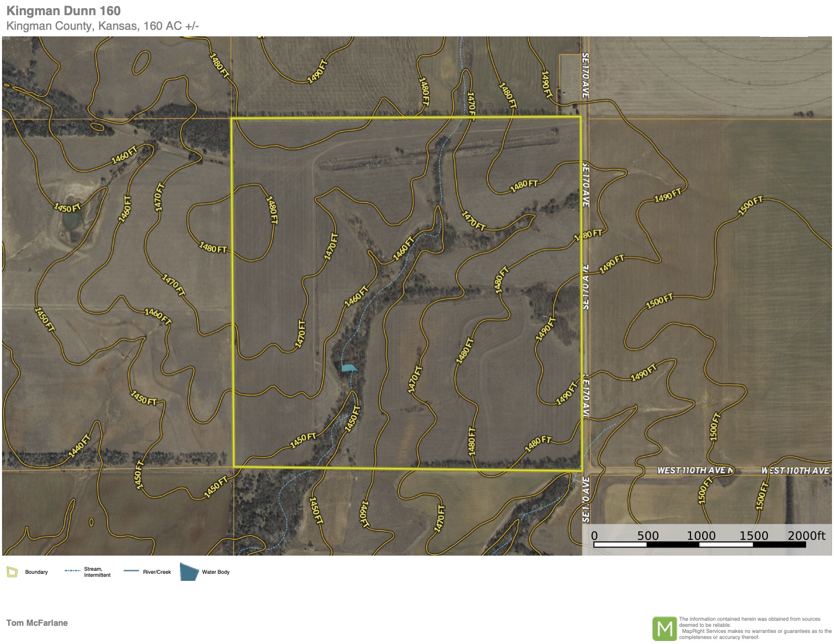Click the River/Creek solid line legend symbol

131,571
